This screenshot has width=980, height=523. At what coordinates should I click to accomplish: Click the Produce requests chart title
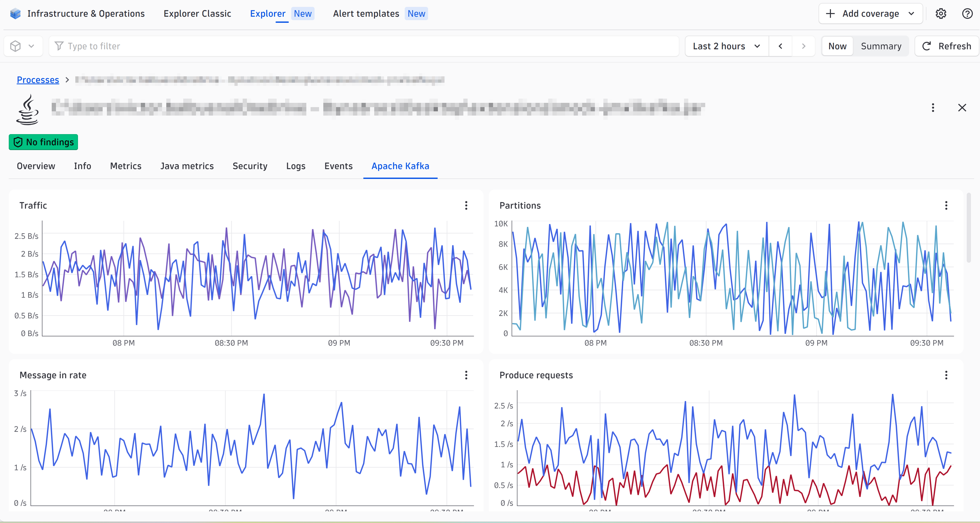[536, 375]
